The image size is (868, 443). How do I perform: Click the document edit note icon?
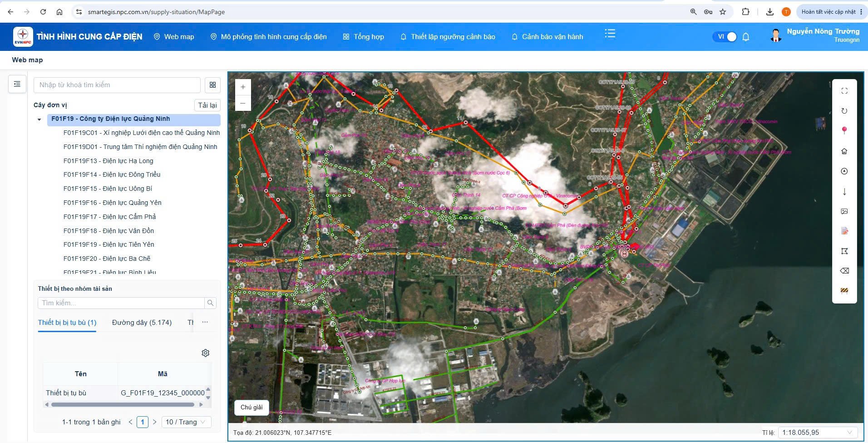coord(844,231)
